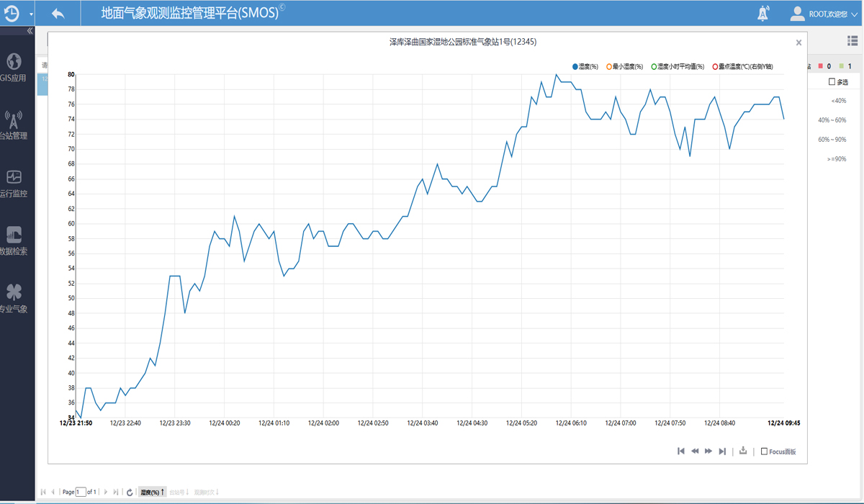The image size is (864, 504).
Task: Open GIS应用 from the sidebar
Action: (x=14, y=67)
